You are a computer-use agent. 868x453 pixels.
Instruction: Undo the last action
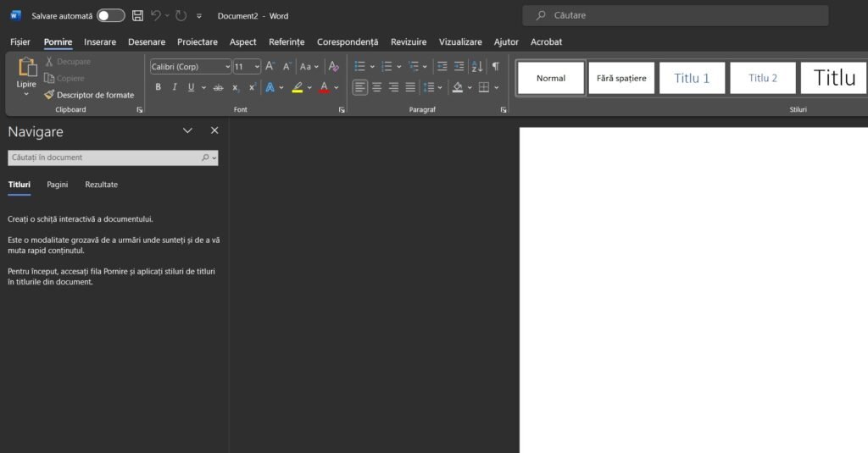(156, 15)
